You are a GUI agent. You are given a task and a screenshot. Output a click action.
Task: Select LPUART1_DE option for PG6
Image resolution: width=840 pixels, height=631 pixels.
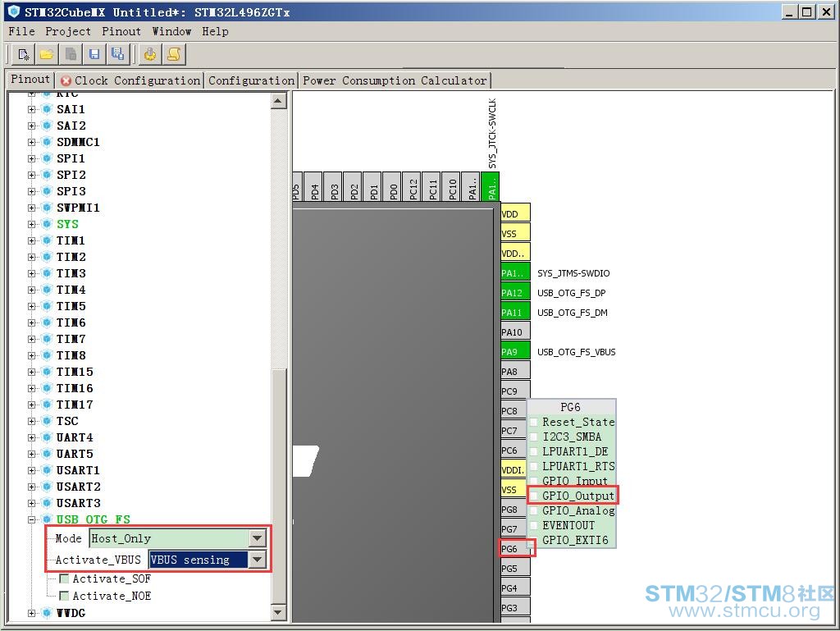pos(572,451)
